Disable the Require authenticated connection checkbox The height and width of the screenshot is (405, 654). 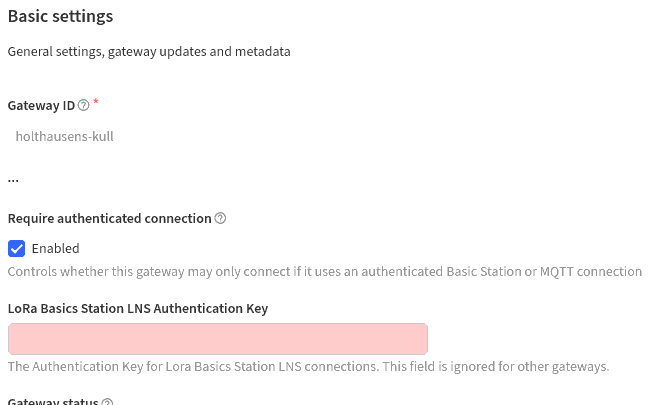pos(16,249)
